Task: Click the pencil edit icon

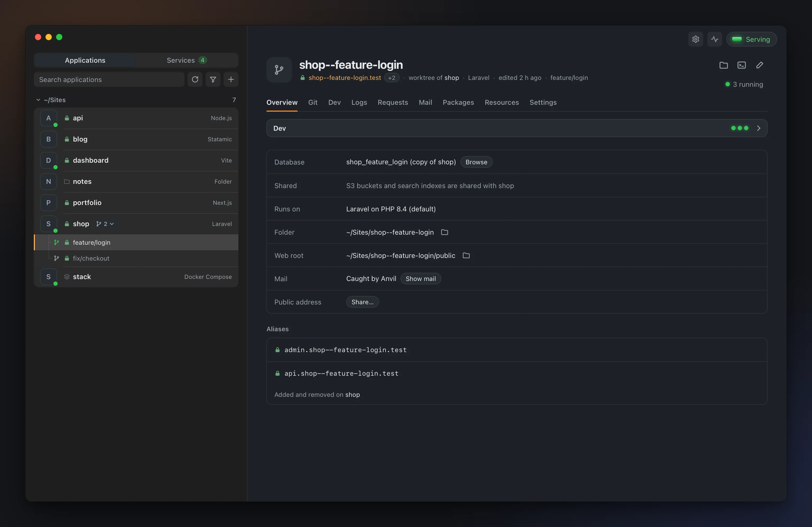Action: click(759, 65)
